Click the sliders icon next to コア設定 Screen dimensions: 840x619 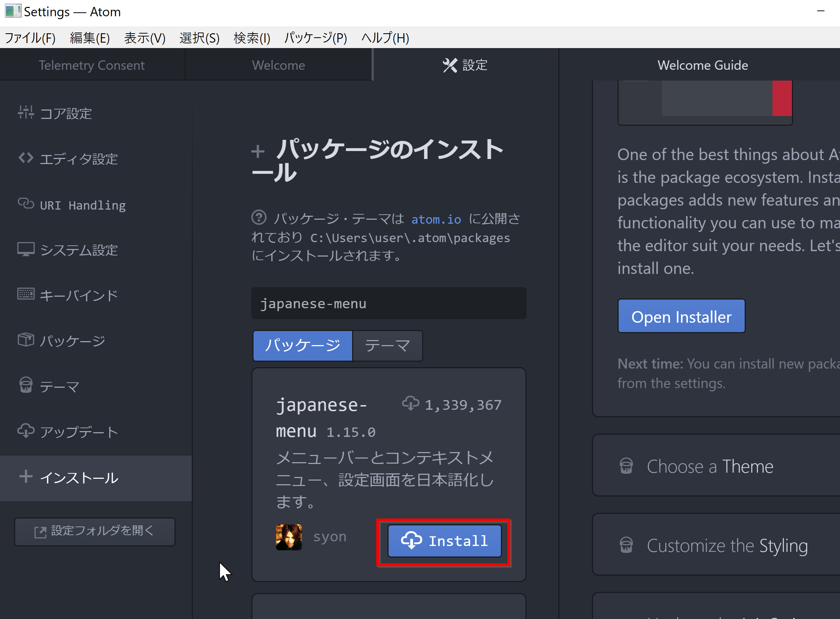click(x=26, y=112)
